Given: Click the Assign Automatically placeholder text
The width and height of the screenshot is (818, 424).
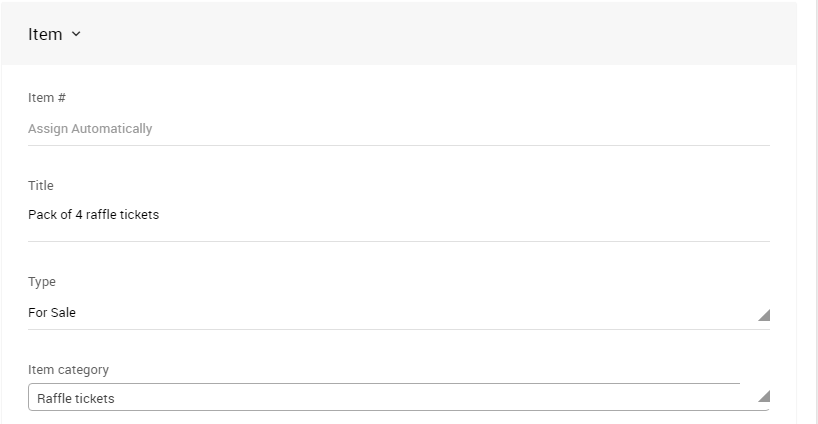Looking at the screenshot, I should click(90, 129).
